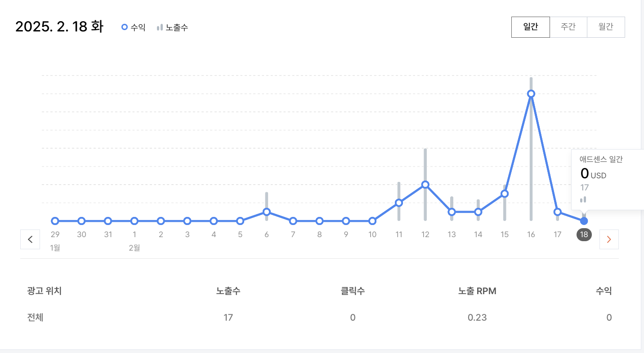
Task: Click axis label 3
Action: pos(187,234)
